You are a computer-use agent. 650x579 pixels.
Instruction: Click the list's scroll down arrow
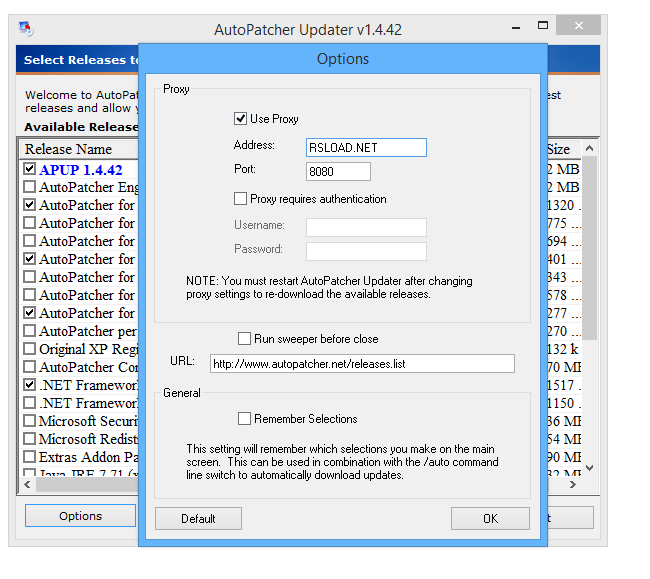click(589, 468)
